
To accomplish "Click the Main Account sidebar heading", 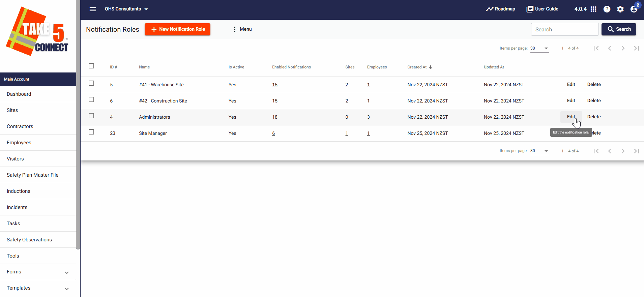I will pyautogui.click(x=38, y=79).
